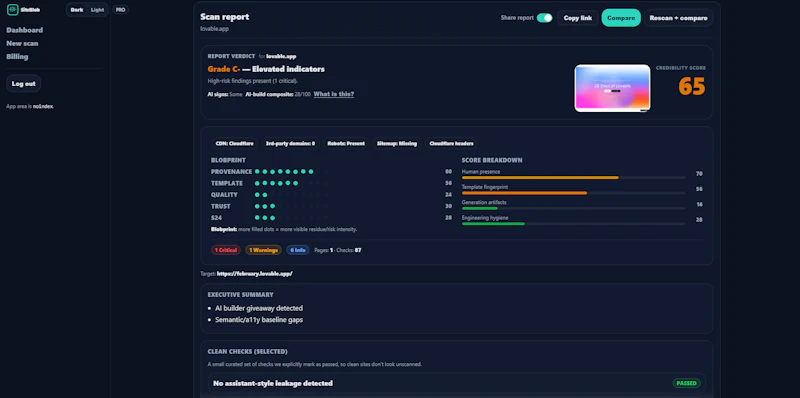This screenshot has height=398, width=800.
Task: Click the Provenance value 80
Action: (x=448, y=172)
